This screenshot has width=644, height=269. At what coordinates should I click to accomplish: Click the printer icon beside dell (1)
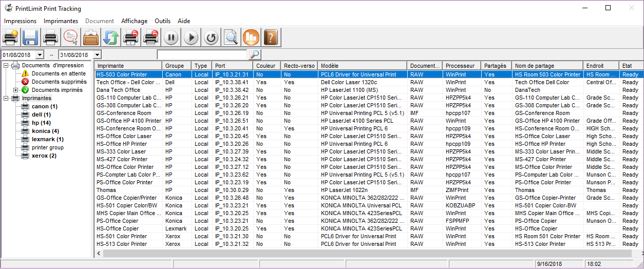click(x=25, y=114)
